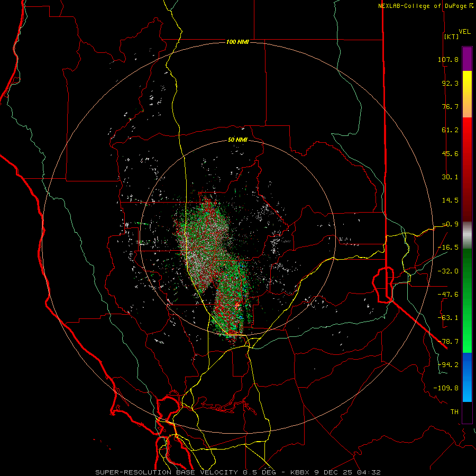Click the [KT] units label
Viewport: 476px width, 476px height.
[451, 36]
